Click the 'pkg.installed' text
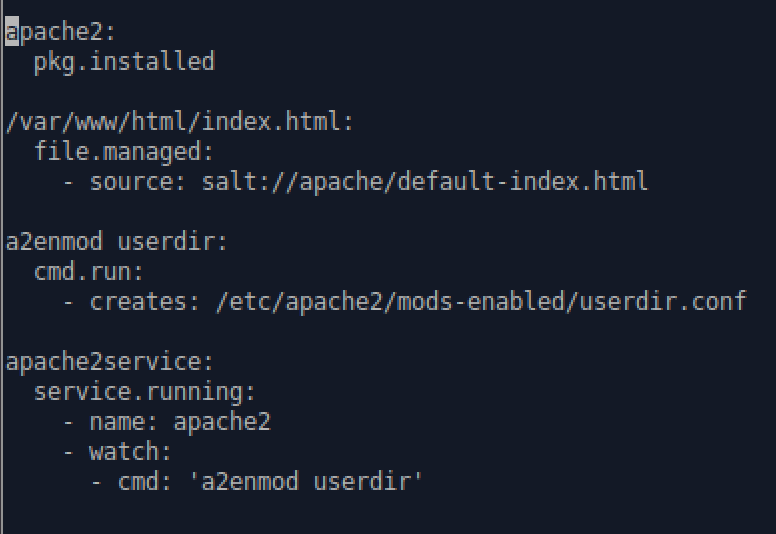This screenshot has height=534, width=776. coord(124,62)
